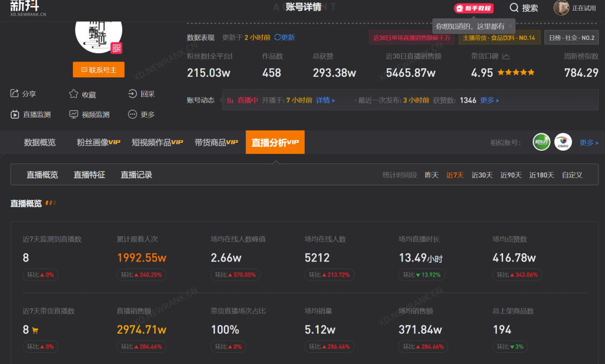Expand 详情 link for current live stream
This screenshot has width=605, height=364.
coord(325,100)
